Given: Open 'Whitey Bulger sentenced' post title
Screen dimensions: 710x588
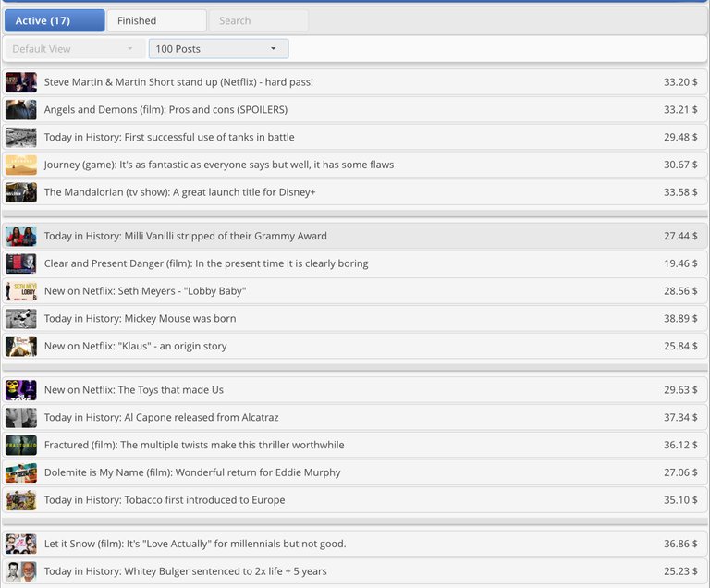Looking at the screenshot, I should click(x=185, y=571).
